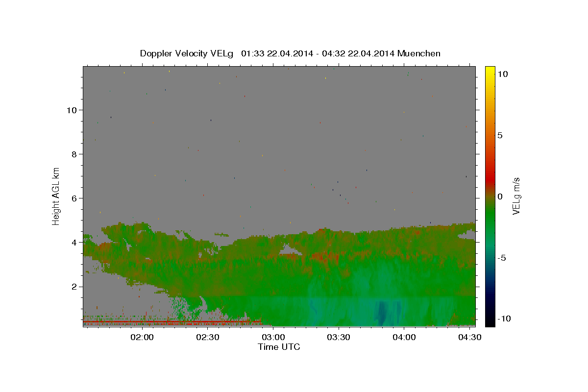Click the 04:00 time tick label
588x392 pixels.
click(404, 337)
